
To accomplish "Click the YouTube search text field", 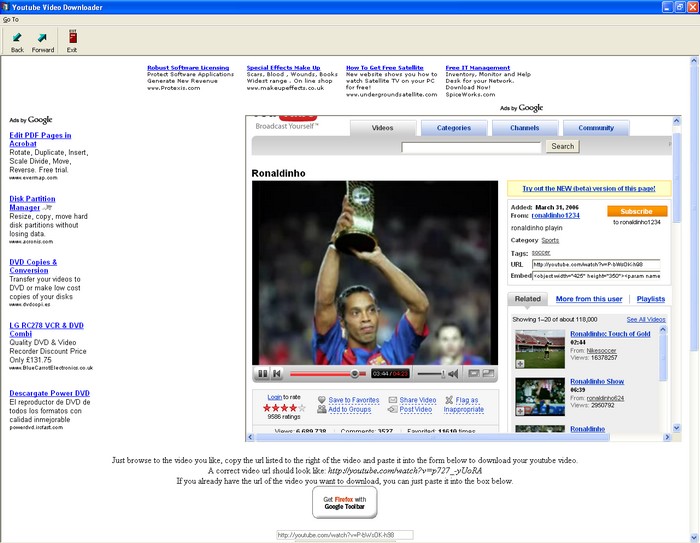I will pos(471,147).
